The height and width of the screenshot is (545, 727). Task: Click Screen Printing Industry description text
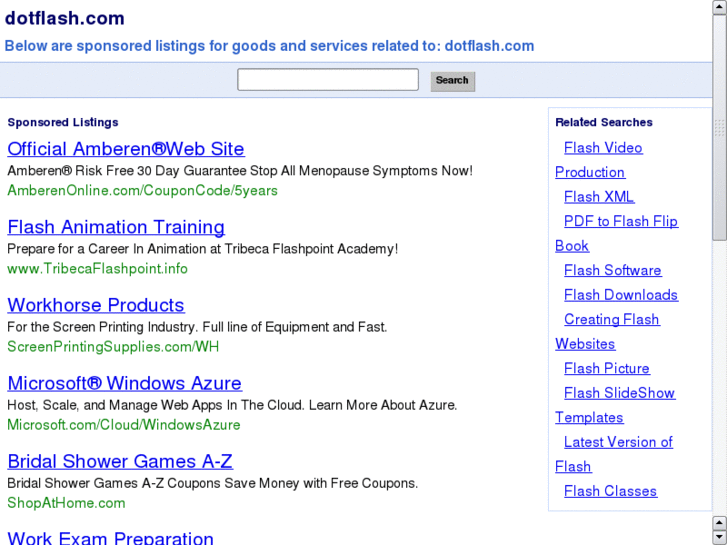197,327
